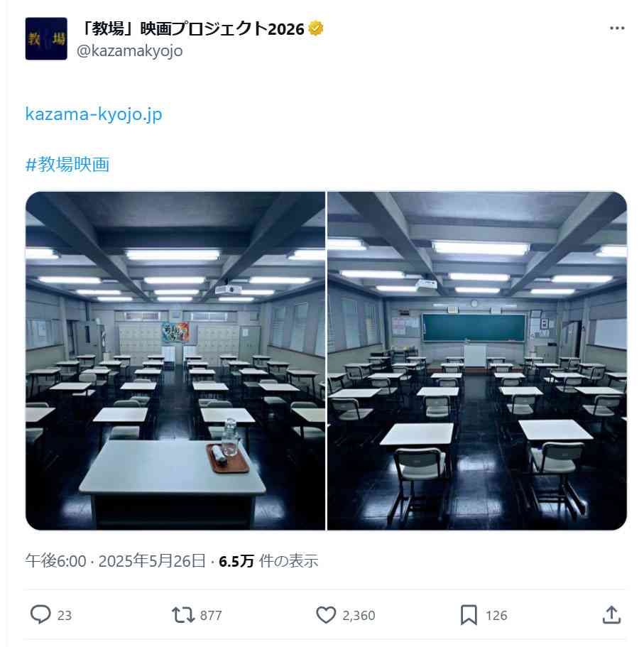Screen dimensions: 644x647
Task: Click the 6.5万 件の表示 view count
Action: (x=268, y=561)
